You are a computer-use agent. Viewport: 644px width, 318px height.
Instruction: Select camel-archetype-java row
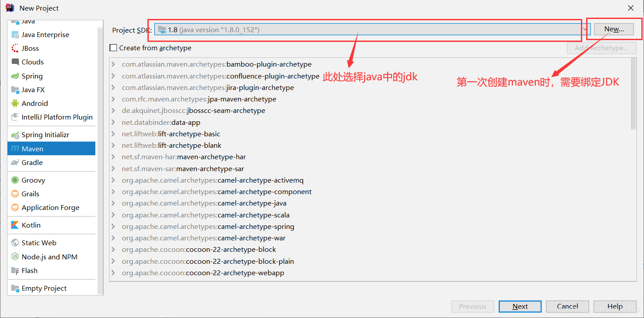[x=370, y=203]
